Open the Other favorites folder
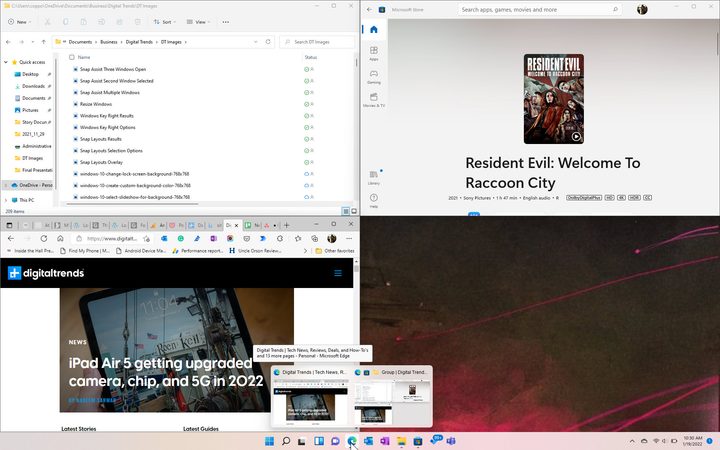 tap(335, 251)
